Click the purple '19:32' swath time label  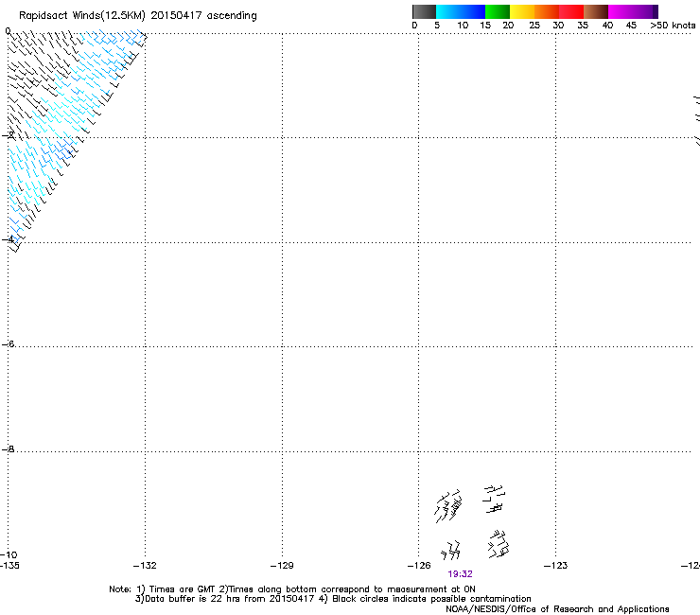tap(461, 574)
